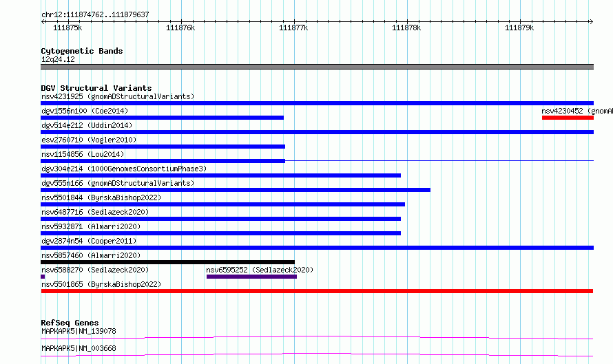613x364 pixels.
Task: Select the nsv4230452 variant label
Action: (577, 111)
